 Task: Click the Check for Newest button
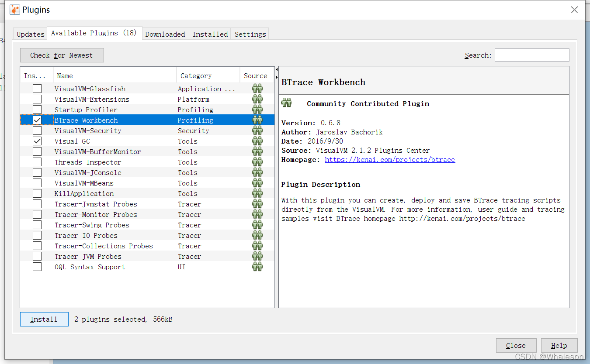[x=62, y=55]
